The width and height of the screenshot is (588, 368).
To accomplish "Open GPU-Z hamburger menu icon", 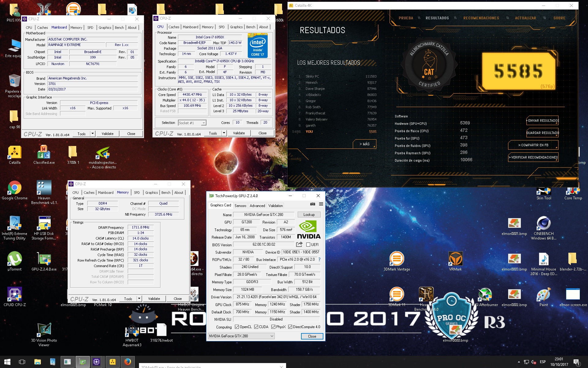I will pos(321,204).
